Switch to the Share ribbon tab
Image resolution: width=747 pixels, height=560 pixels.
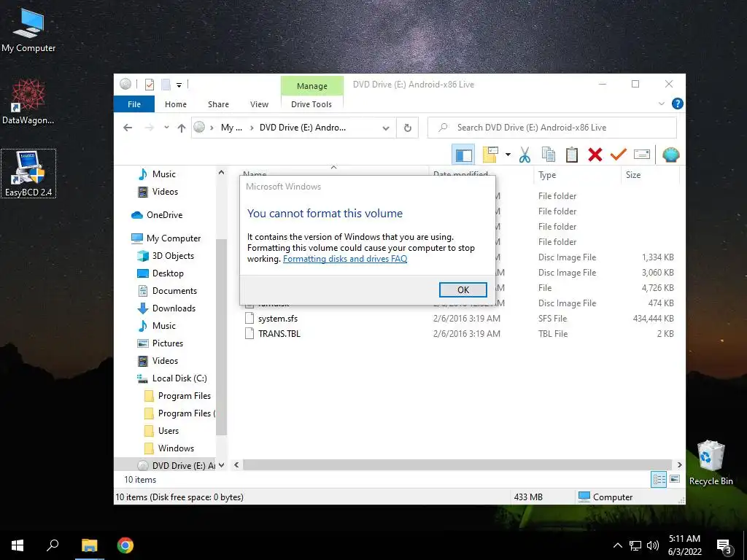coord(218,104)
